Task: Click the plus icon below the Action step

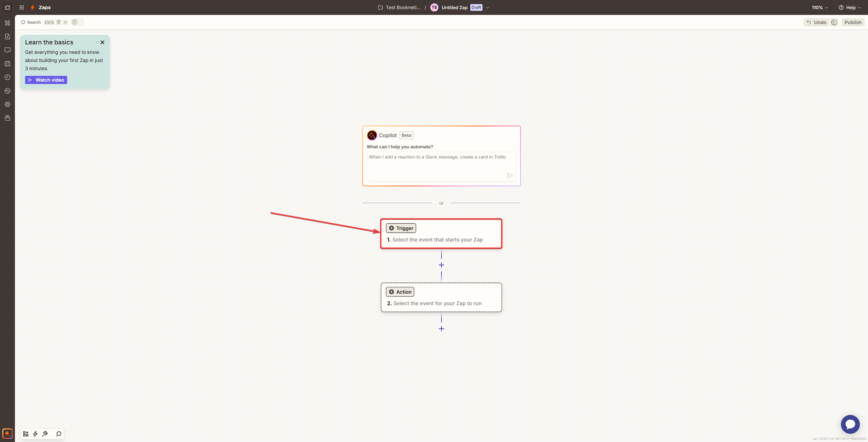Action: click(441, 329)
